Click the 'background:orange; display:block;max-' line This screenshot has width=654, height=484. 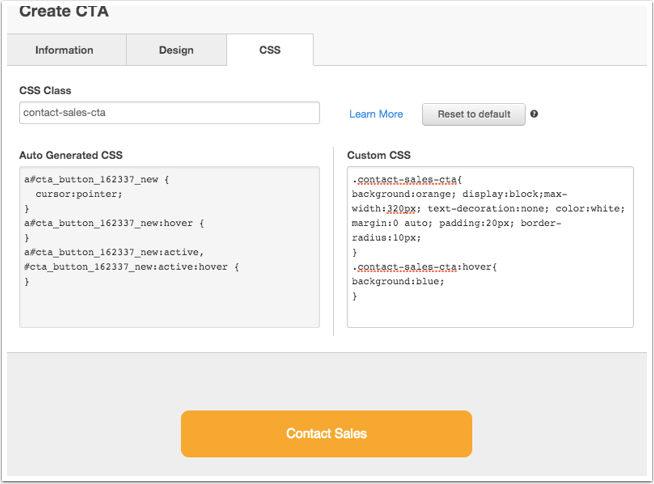pos(459,194)
